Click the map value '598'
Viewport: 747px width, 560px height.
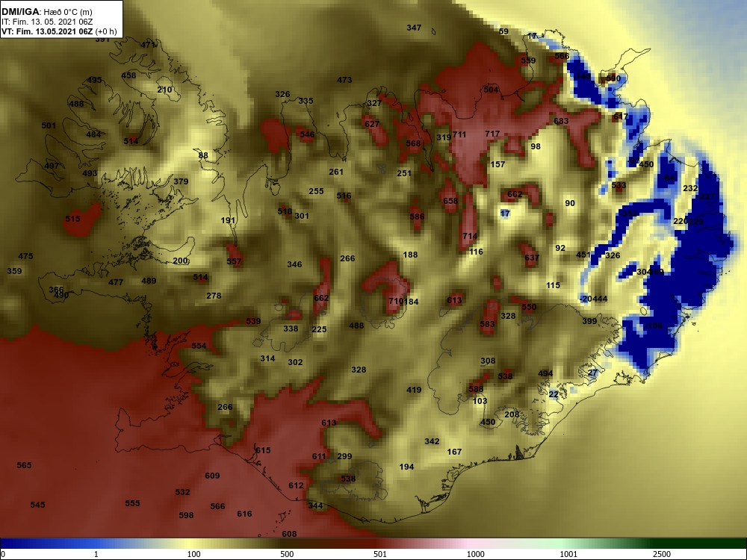tap(186, 515)
